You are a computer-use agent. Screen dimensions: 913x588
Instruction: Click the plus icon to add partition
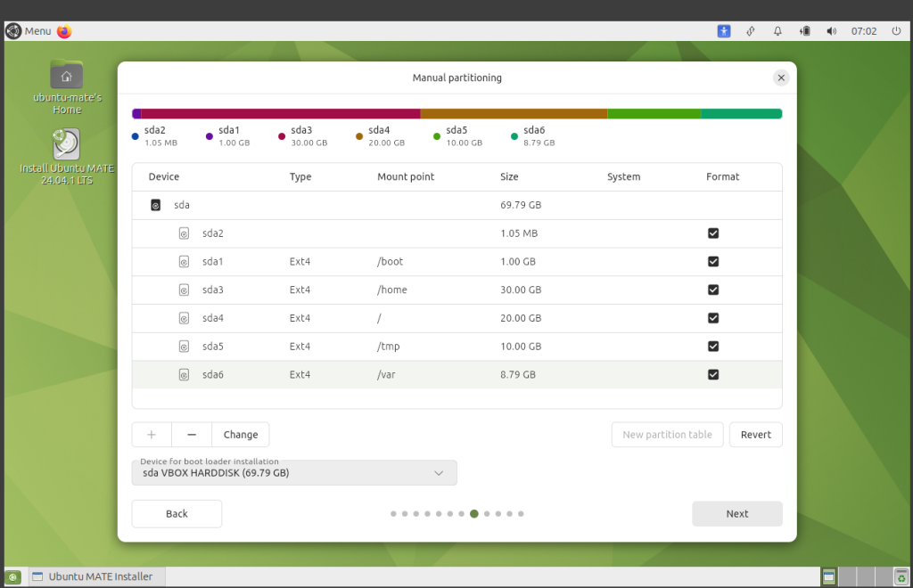click(152, 435)
